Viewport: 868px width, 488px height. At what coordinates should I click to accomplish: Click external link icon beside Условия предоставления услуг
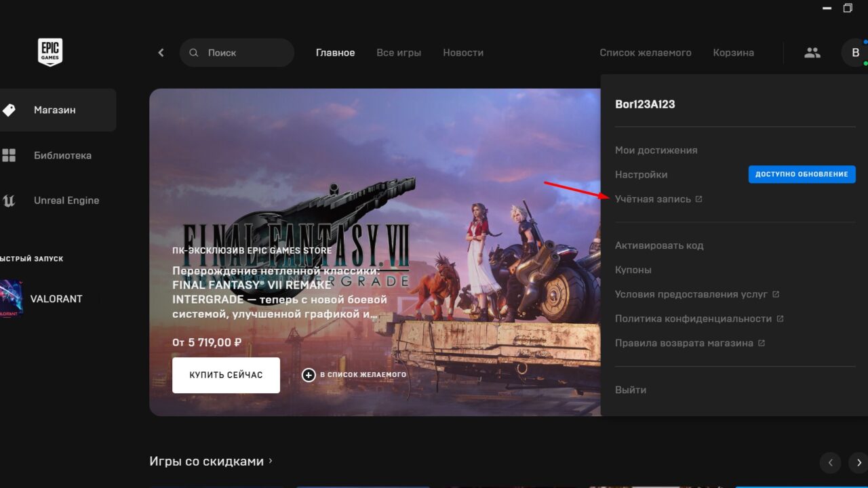click(776, 294)
